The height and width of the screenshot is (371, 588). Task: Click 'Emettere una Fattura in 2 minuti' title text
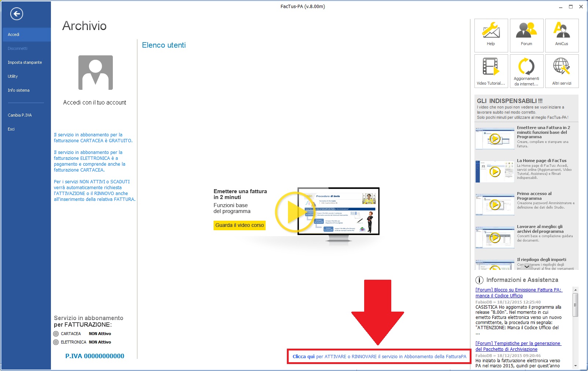point(544,132)
